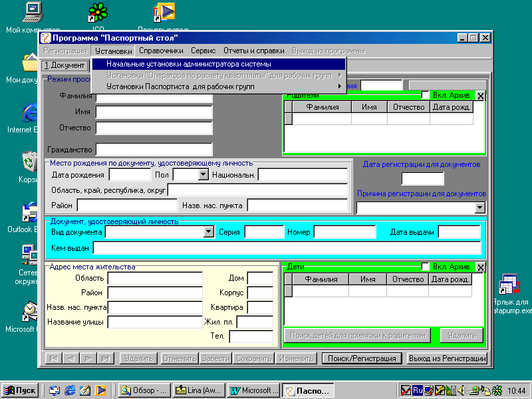Image resolution: width=532 pixels, height=399 pixels.
Task: Open the Справочники menu
Action: tap(161, 51)
